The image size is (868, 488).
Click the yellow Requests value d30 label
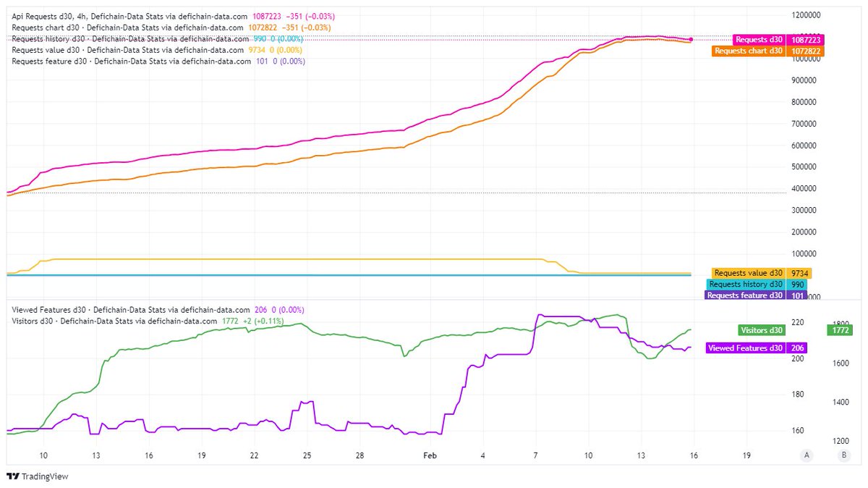[x=749, y=273]
